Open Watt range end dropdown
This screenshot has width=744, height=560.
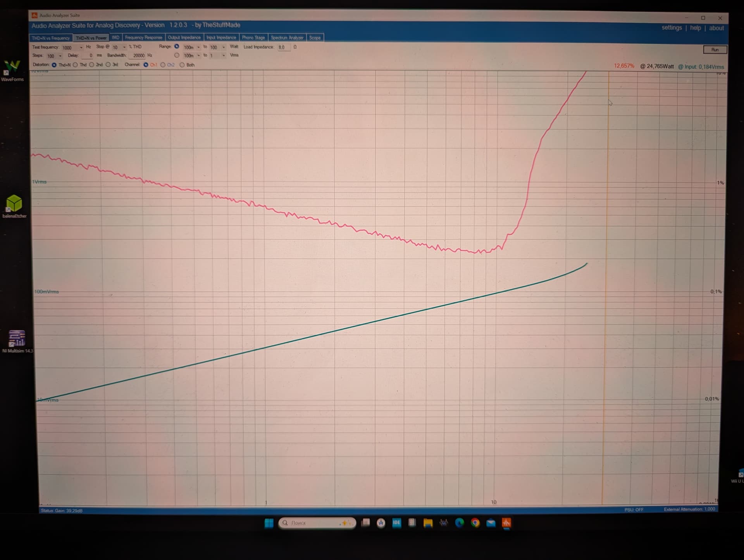[x=224, y=47]
